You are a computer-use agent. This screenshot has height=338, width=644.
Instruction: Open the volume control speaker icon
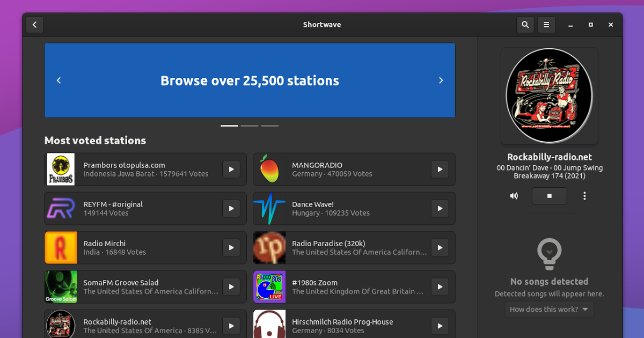click(514, 196)
